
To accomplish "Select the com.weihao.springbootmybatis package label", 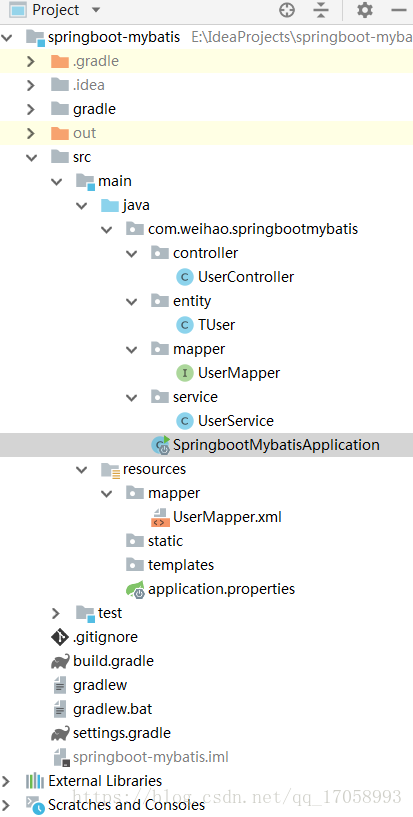I will (x=253, y=230).
